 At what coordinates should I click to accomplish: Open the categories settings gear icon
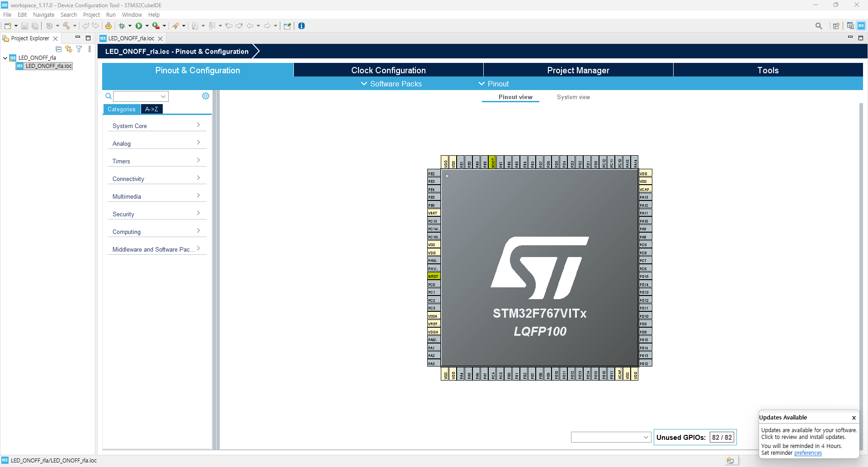[x=206, y=96]
